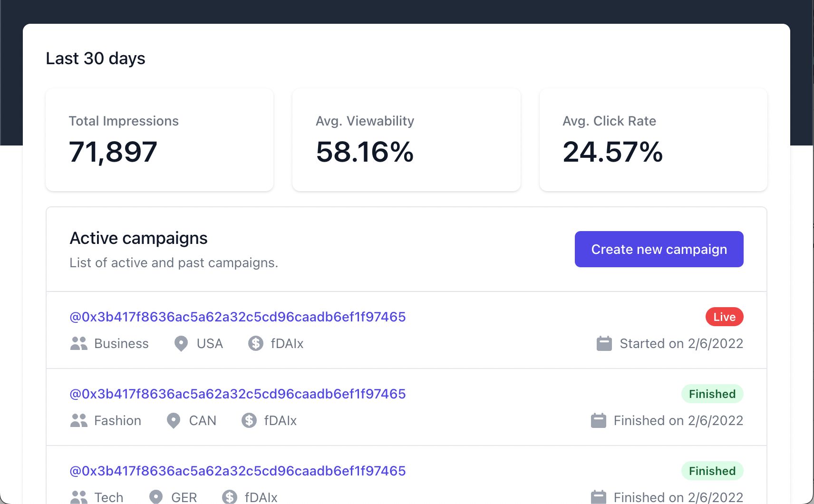Click dollar icon in Business campaign row
This screenshot has height=504, width=814.
coord(256,343)
